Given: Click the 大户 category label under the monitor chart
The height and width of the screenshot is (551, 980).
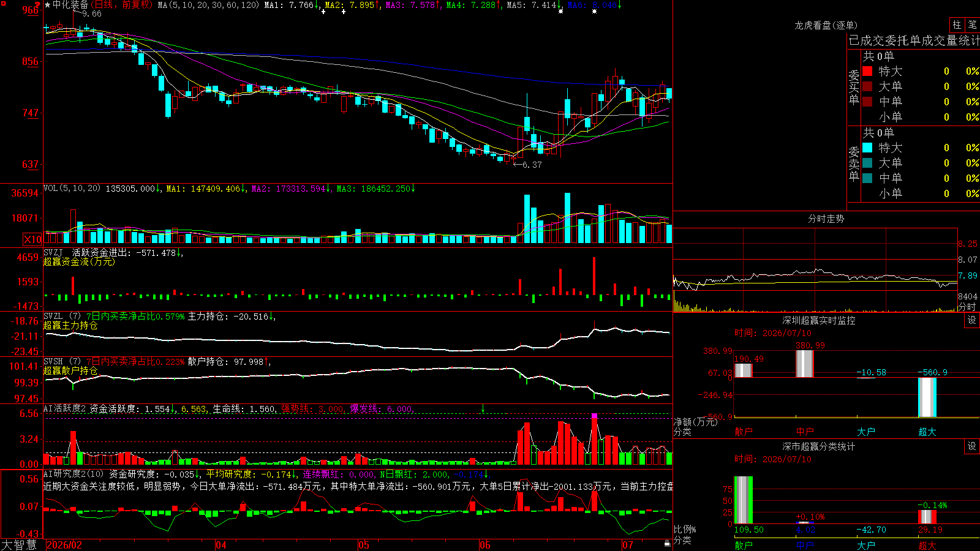Looking at the screenshot, I should click(x=866, y=432).
